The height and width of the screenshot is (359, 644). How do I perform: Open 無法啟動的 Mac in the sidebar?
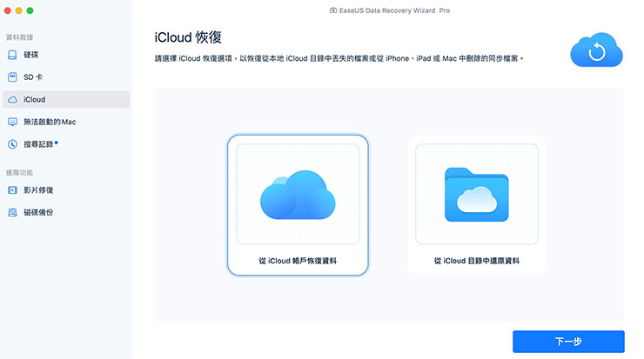pyautogui.click(x=66, y=122)
